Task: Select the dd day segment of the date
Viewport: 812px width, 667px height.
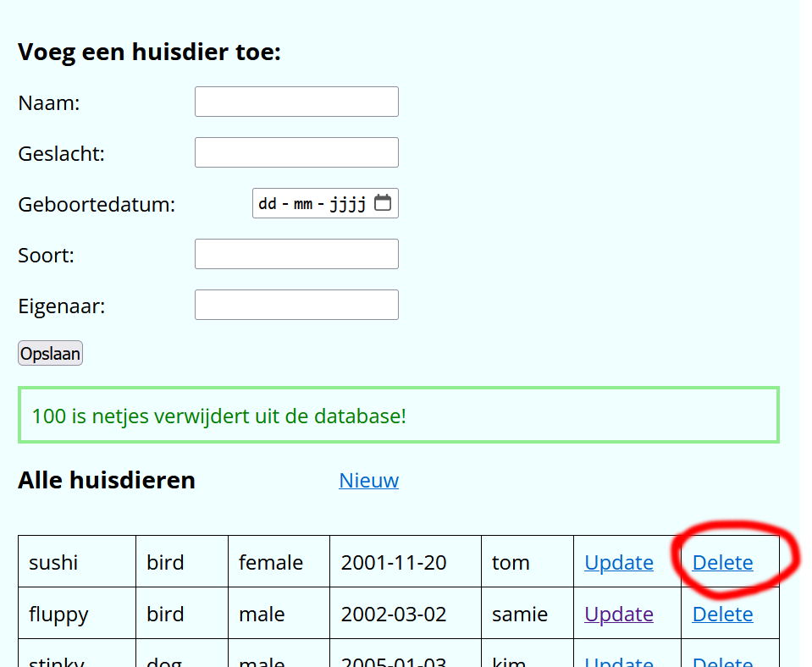Action: [268, 204]
